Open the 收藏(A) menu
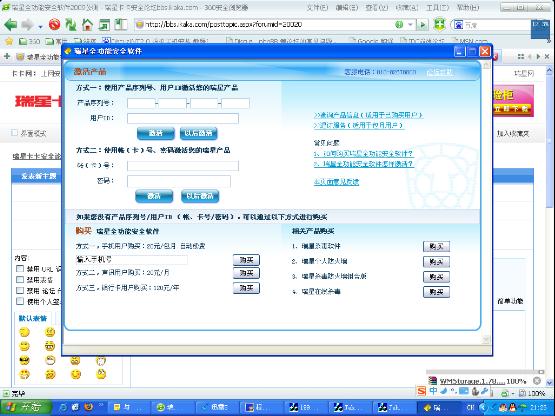This screenshot has width=555, height=416. (406, 7)
